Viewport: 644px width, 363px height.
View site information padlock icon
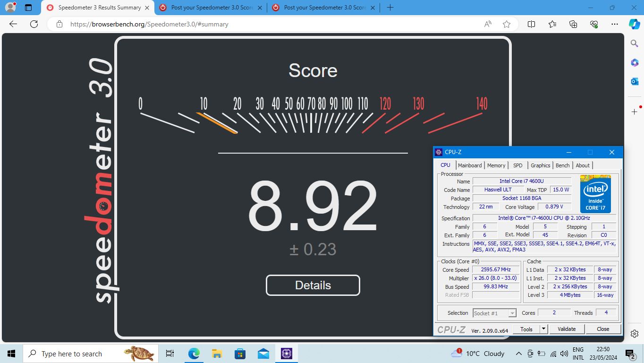59,24
